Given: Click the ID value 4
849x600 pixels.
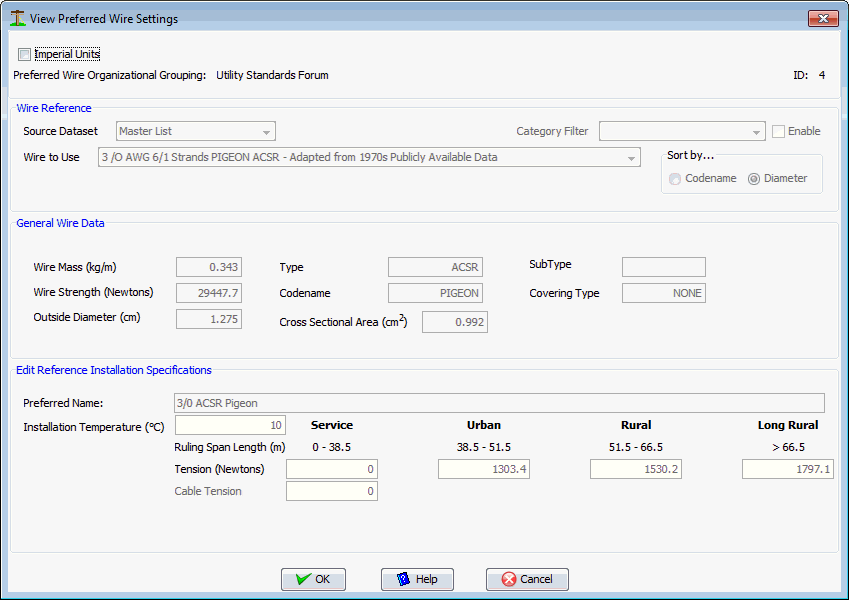Looking at the screenshot, I should point(822,75).
